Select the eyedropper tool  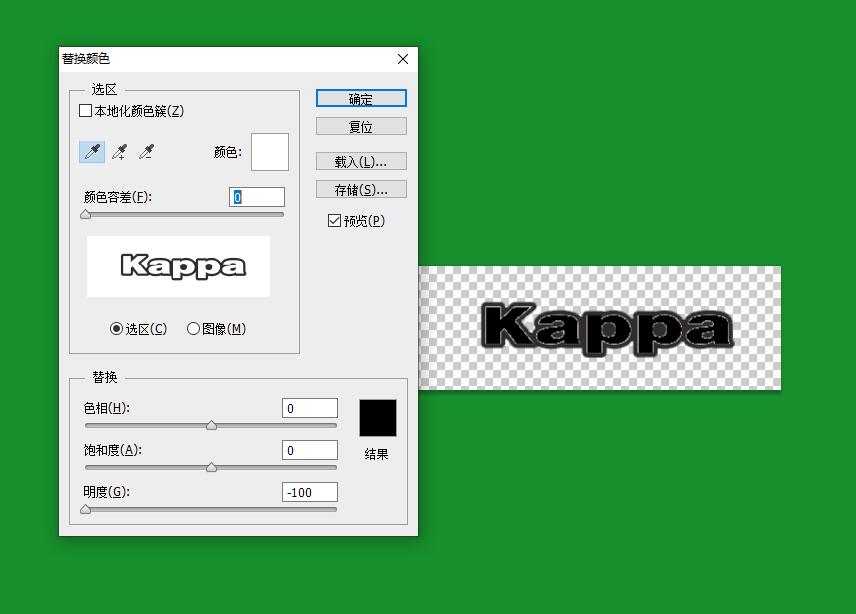point(92,151)
